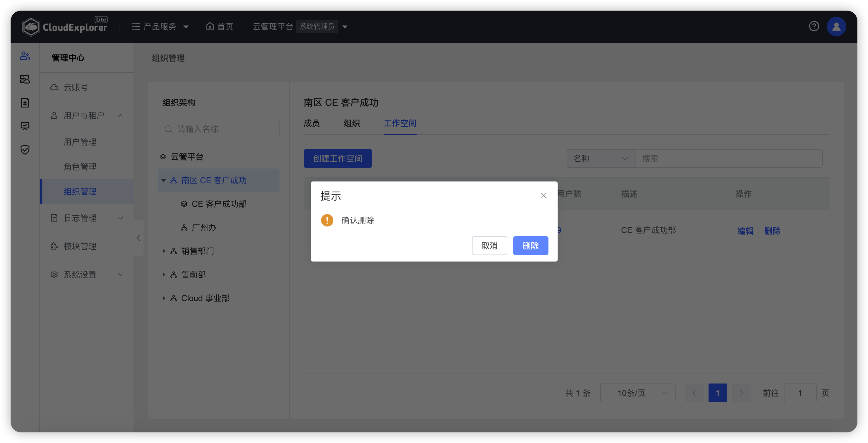Screen dimensions: 868x443
Task: Click the 删除 link in the table row
Action: coord(772,231)
